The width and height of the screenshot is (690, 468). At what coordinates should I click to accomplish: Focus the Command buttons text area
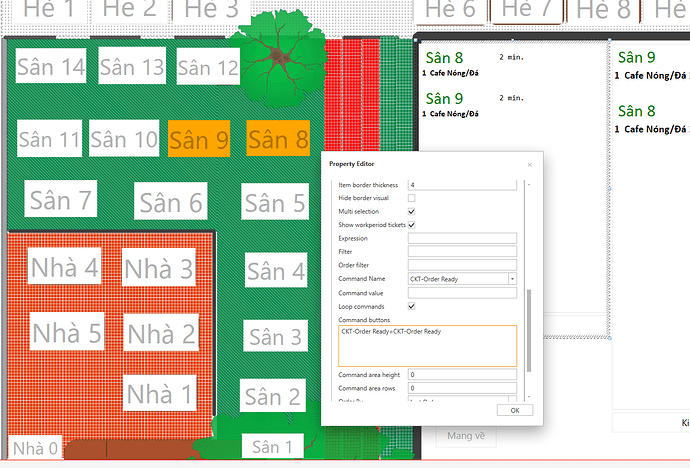428,345
